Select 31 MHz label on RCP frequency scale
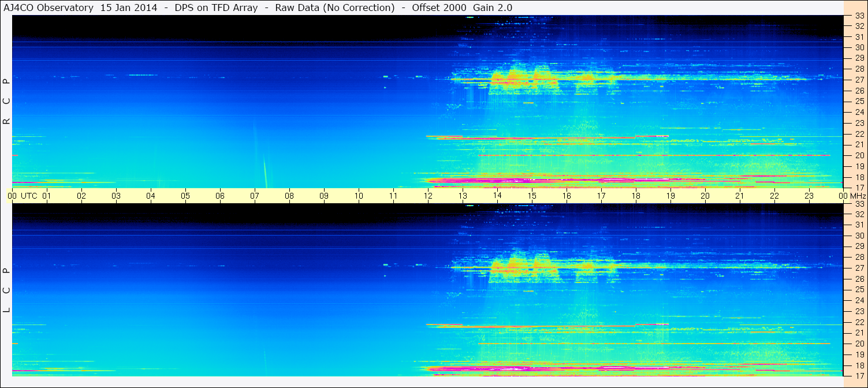Viewport: 868px width, 388px height. tap(859, 37)
